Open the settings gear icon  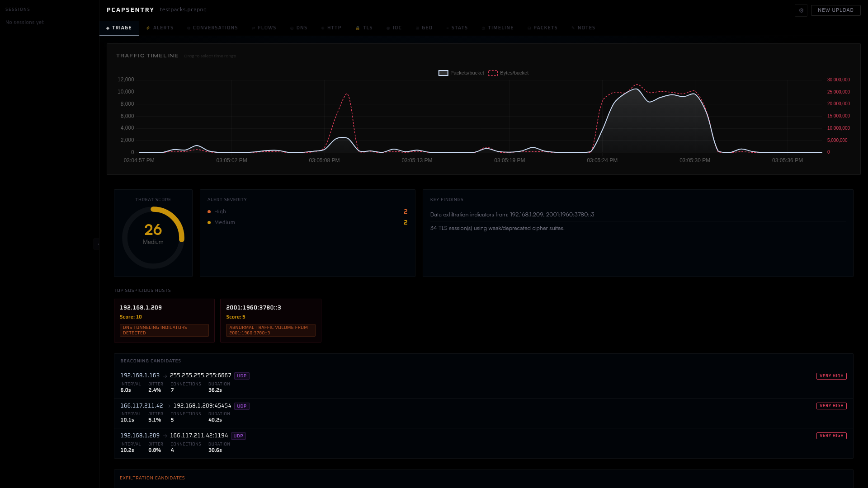click(801, 10)
